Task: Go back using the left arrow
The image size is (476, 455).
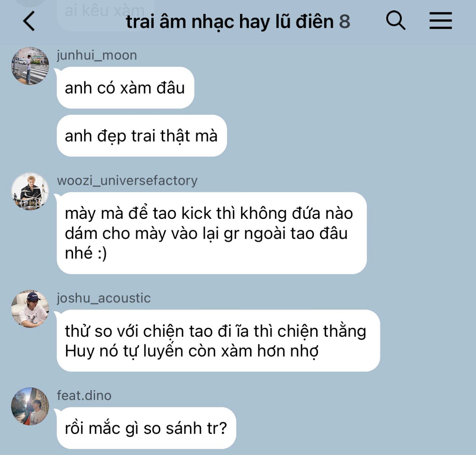Action: (29, 21)
